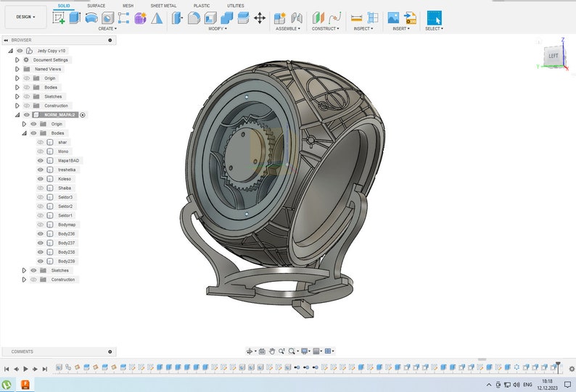This screenshot has height=392, width=576.
Task: Toggle visibility of shar body
Action: pos(41,143)
